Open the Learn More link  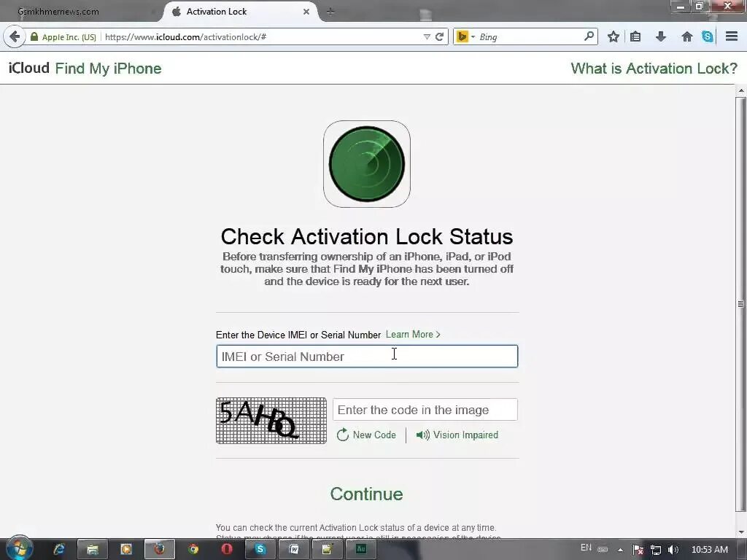413,334
